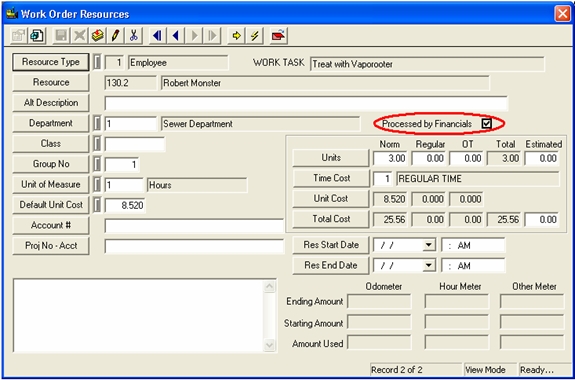
Task: Click the gray X cancel icon
Action: click(x=79, y=36)
